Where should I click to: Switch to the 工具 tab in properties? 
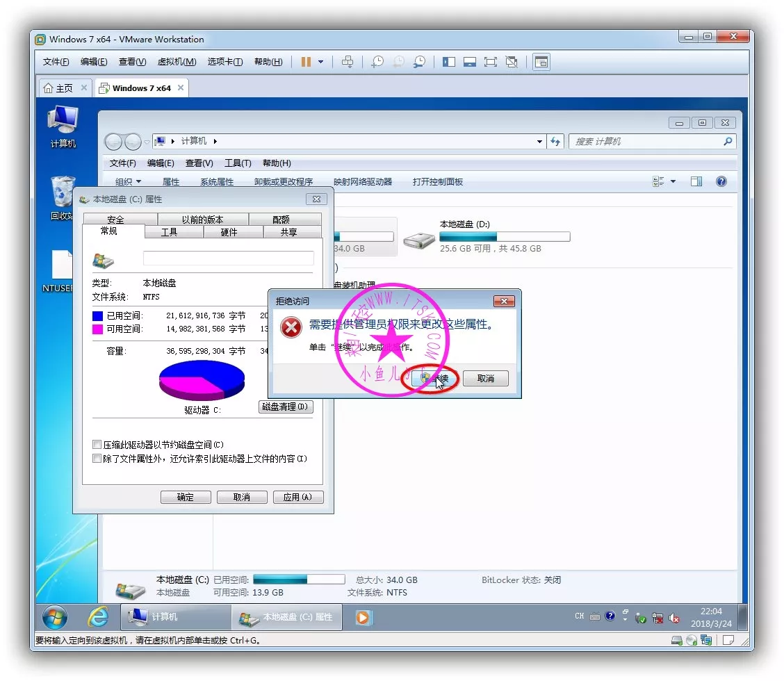coord(170,232)
